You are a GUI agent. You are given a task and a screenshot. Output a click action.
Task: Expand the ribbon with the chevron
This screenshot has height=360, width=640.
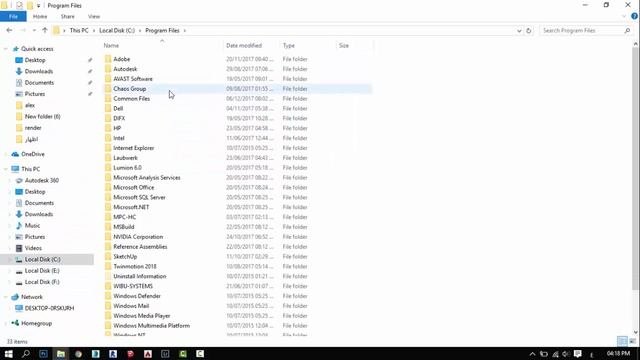[x=624, y=16]
